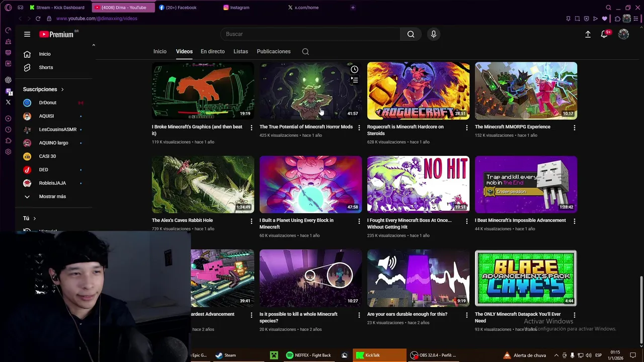Open options for Impossible Advancement video

[574, 221]
